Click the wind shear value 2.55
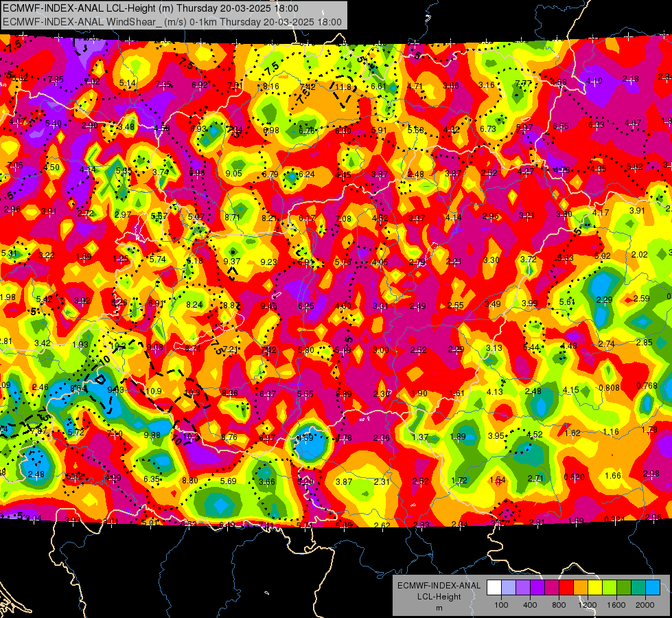The width and height of the screenshot is (672, 618). click(456, 306)
